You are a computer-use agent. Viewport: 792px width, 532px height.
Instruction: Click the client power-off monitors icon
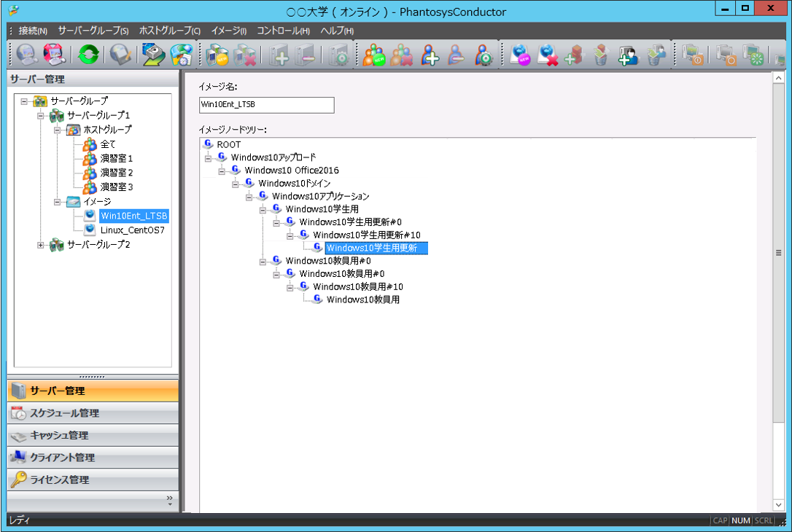pyautogui.click(x=693, y=55)
